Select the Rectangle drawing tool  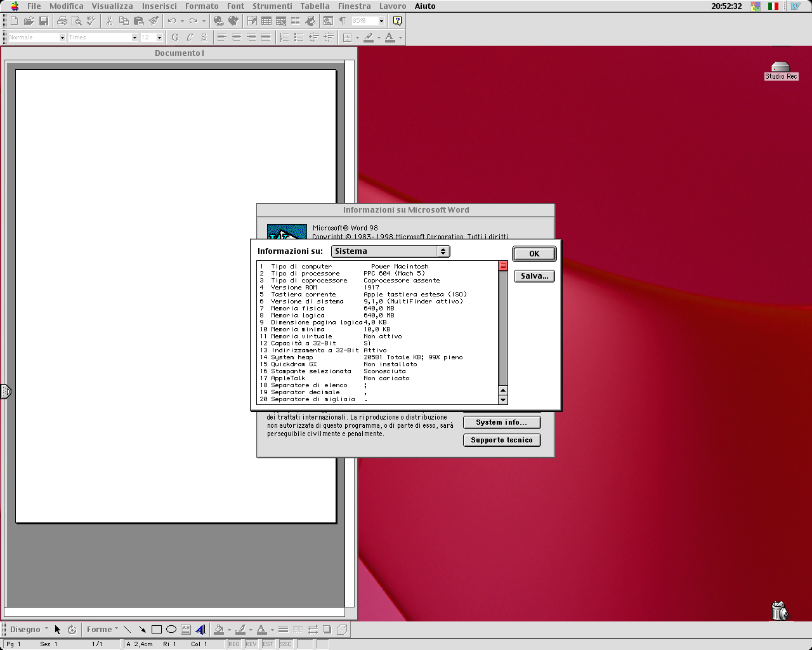point(156,630)
